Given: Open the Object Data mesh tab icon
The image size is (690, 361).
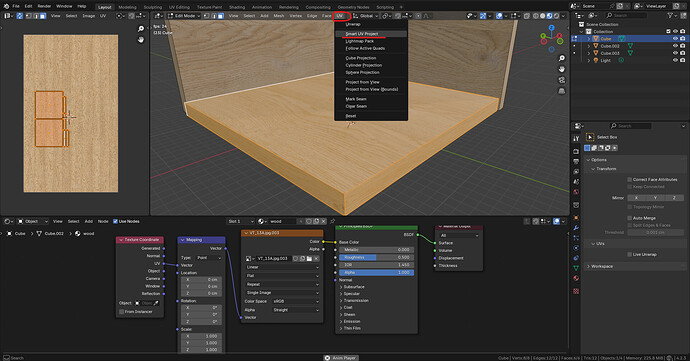Looking at the screenshot, I should click(576, 268).
